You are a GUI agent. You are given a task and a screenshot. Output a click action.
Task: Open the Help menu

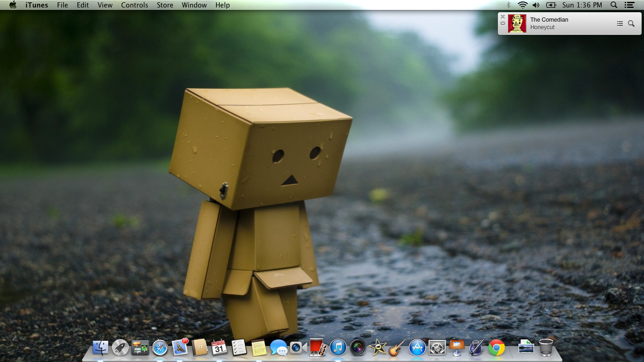point(223,5)
